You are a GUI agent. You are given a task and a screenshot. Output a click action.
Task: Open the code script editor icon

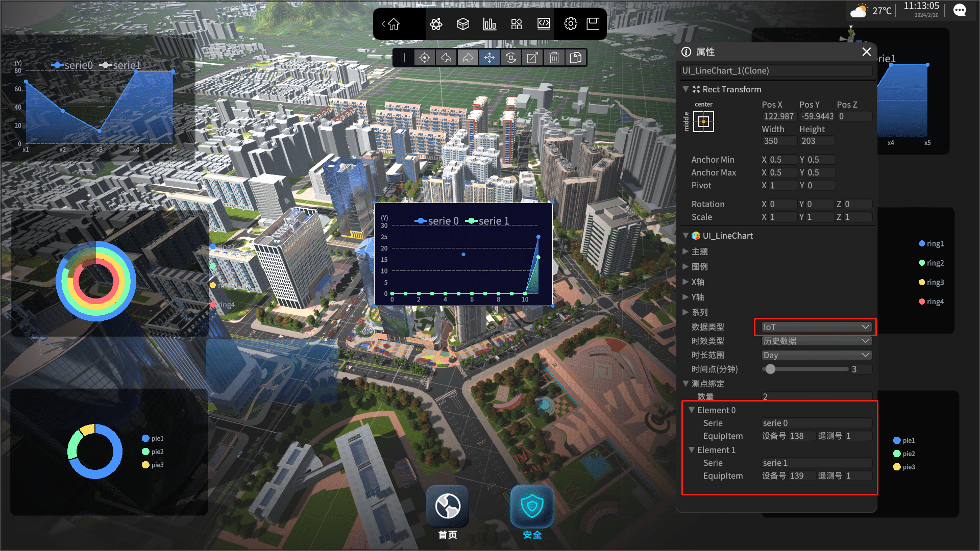[x=544, y=24]
